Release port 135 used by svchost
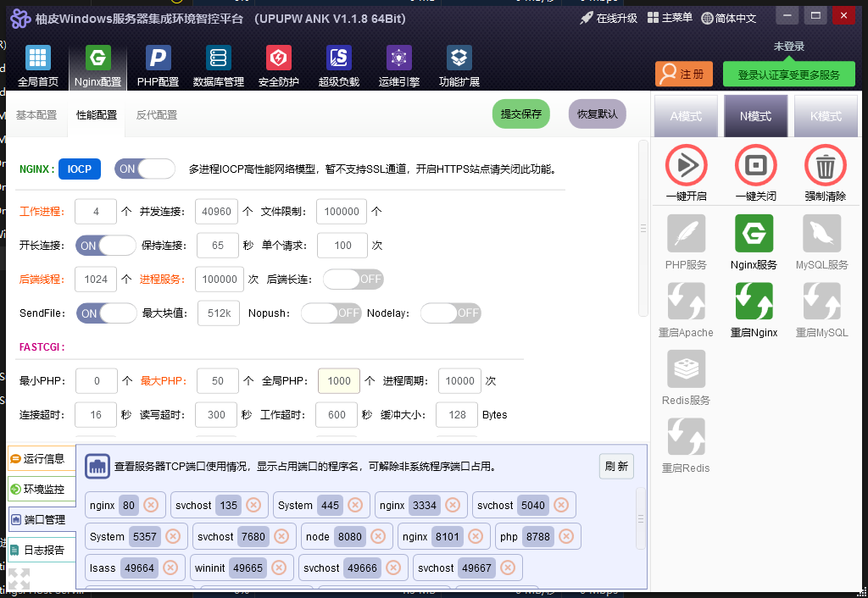The height and width of the screenshot is (598, 868). [253, 505]
